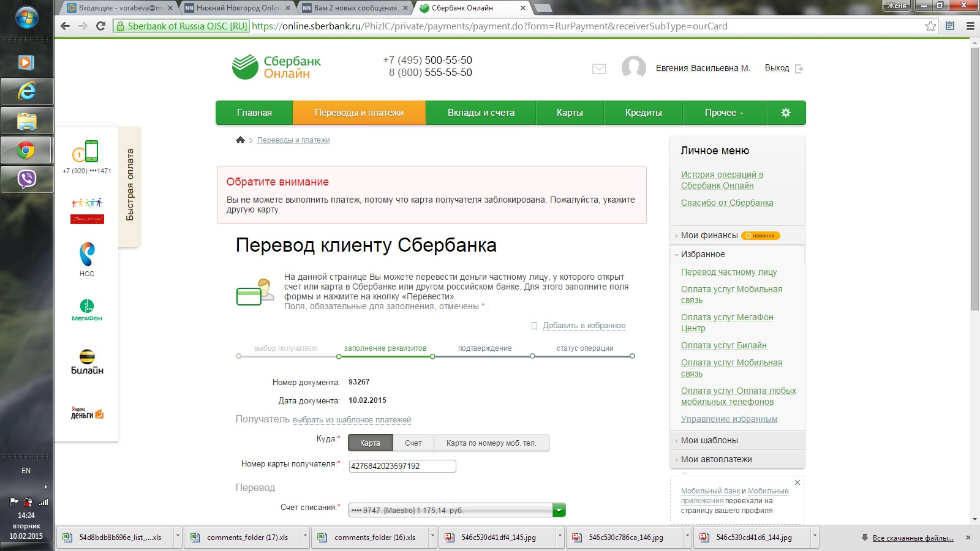The height and width of the screenshot is (551, 980).
Task: Open 'Управление избранным' link
Action: 729,419
